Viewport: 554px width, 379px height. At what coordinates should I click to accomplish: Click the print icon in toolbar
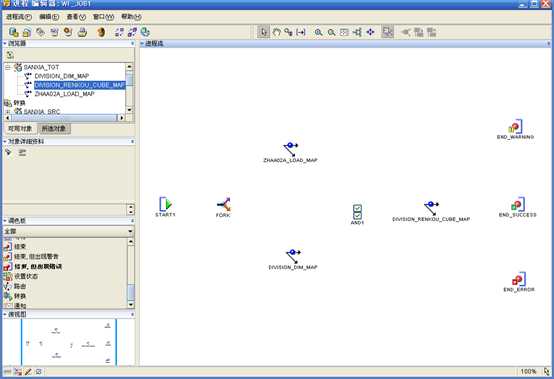[82, 32]
